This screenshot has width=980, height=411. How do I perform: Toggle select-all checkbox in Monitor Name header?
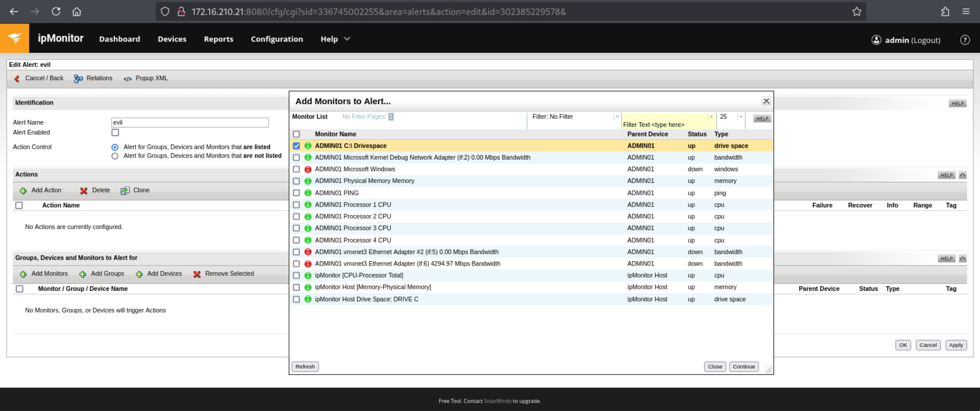(296, 134)
